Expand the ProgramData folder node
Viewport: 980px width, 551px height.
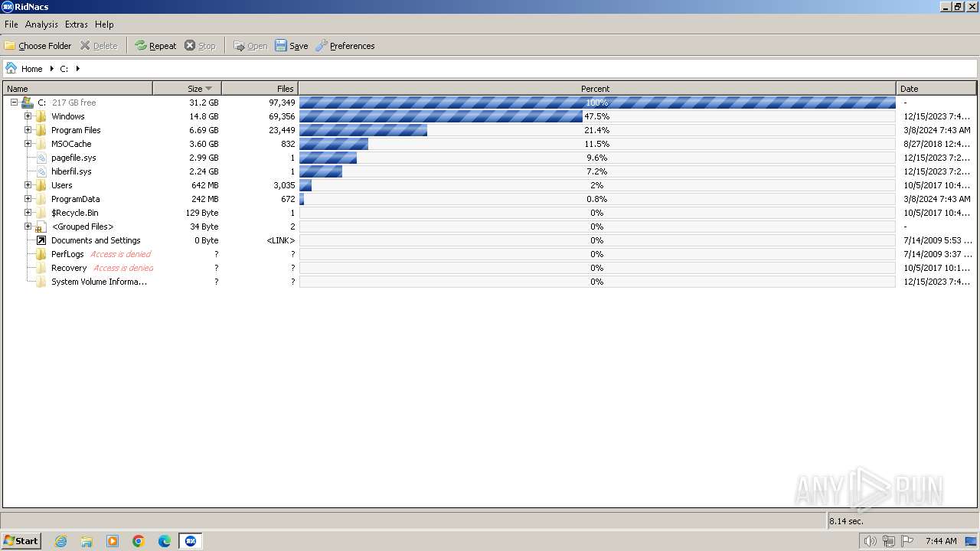coord(28,199)
